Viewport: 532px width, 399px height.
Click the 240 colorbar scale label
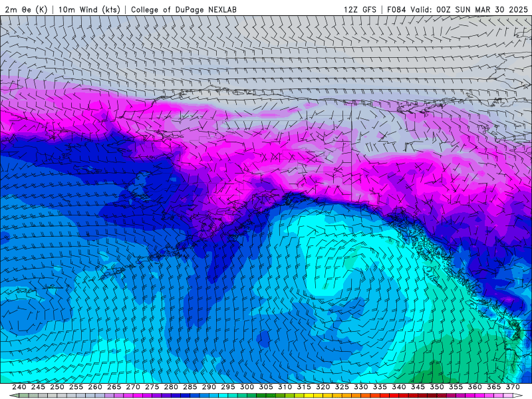coord(19,387)
